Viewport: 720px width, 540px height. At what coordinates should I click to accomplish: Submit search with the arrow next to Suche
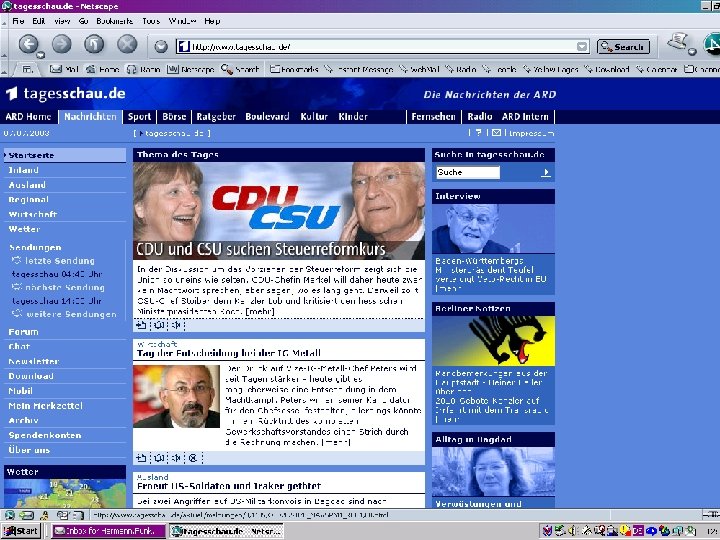coord(546,173)
